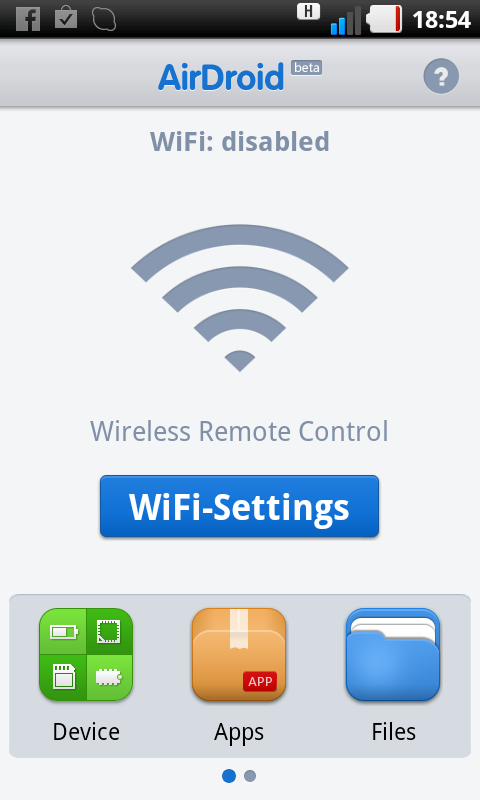The height and width of the screenshot is (800, 480).
Task: Tap the battery indicator in status bar
Action: (x=384, y=19)
